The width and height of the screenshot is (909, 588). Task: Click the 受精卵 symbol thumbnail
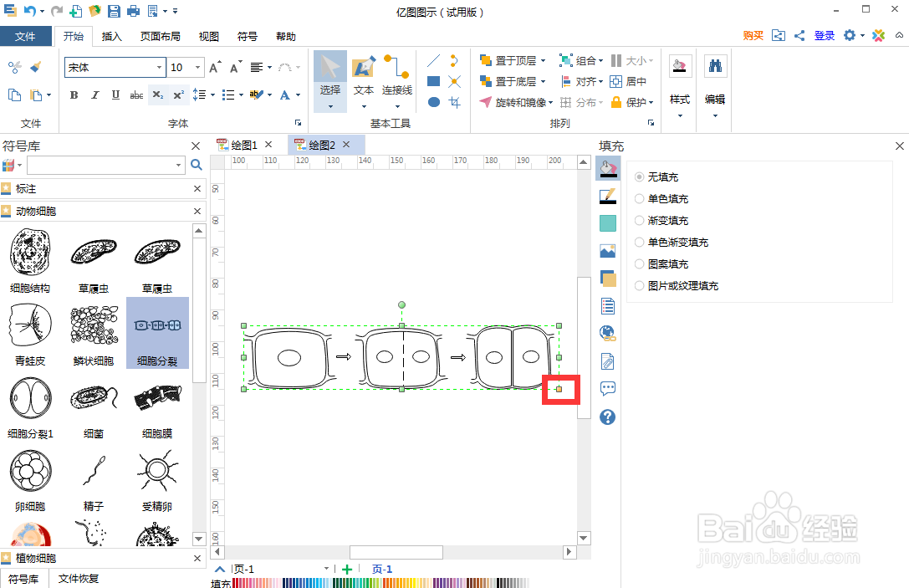(156, 471)
